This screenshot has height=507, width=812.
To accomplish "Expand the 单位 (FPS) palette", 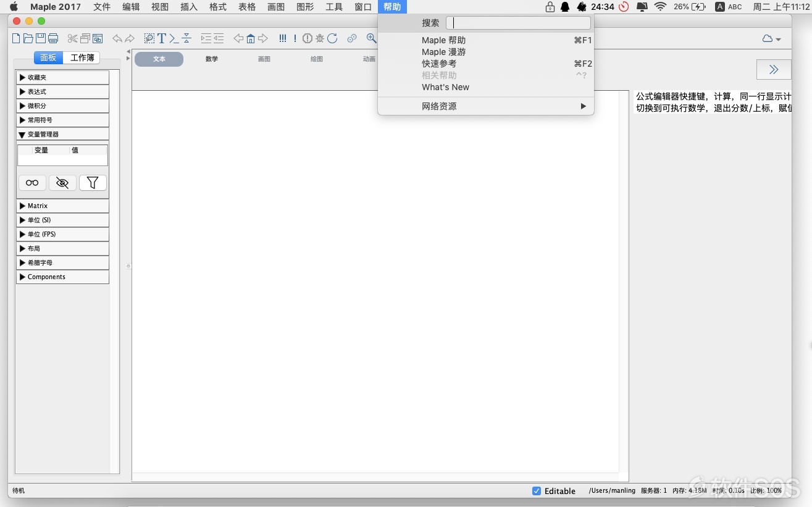I will click(x=62, y=234).
